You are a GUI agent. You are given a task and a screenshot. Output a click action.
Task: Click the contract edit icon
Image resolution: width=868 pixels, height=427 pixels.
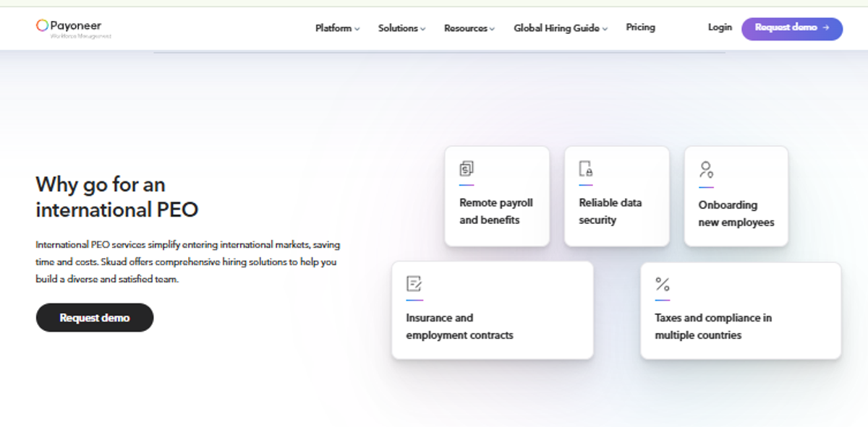[x=414, y=284]
